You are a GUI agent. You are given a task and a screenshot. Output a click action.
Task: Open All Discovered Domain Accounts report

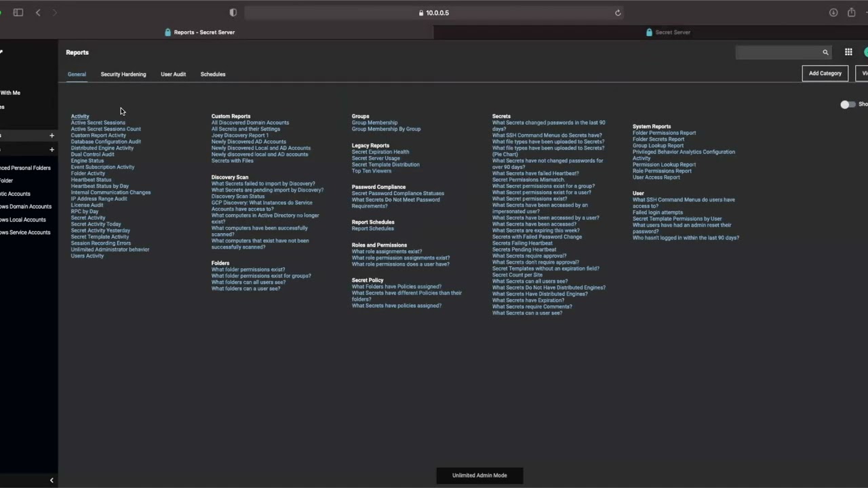pyautogui.click(x=250, y=123)
